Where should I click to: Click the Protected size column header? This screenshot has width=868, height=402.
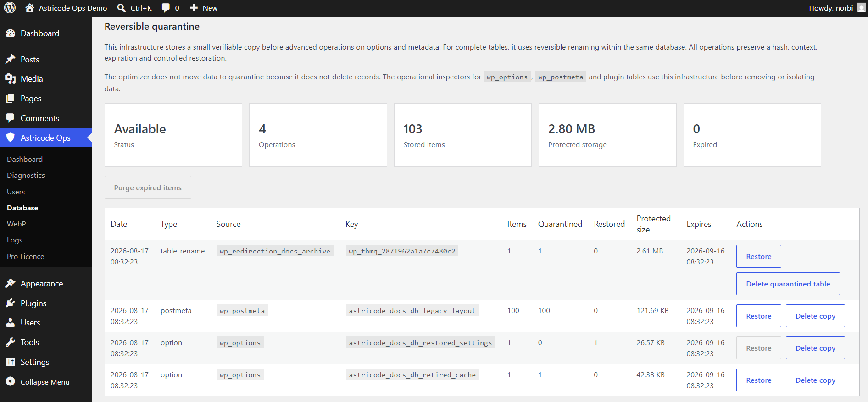click(x=653, y=224)
